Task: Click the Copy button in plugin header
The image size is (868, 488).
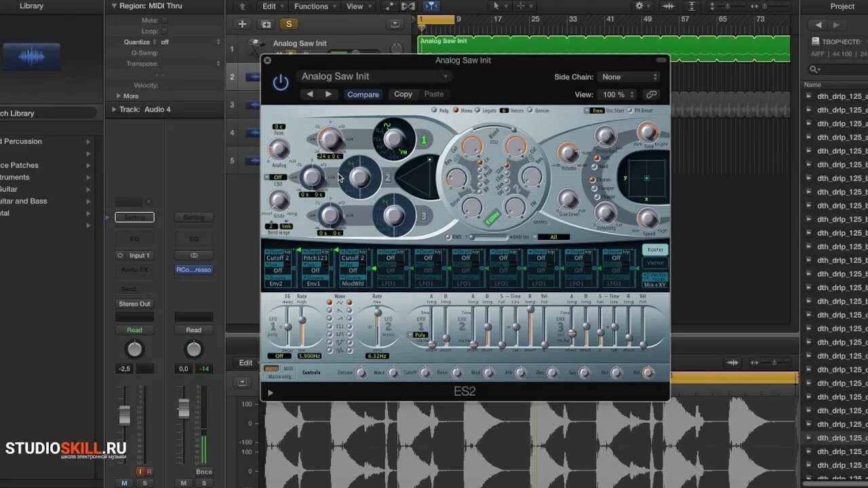Action: (403, 94)
